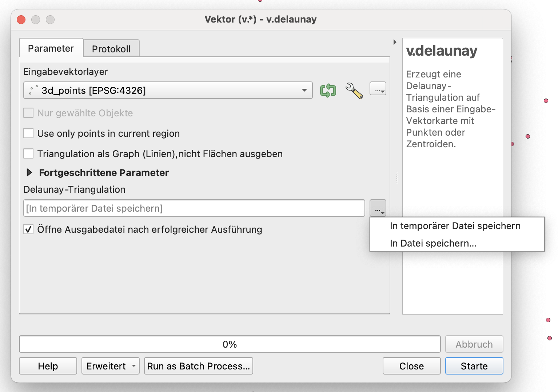Switch to the Parameter tab

[51, 48]
